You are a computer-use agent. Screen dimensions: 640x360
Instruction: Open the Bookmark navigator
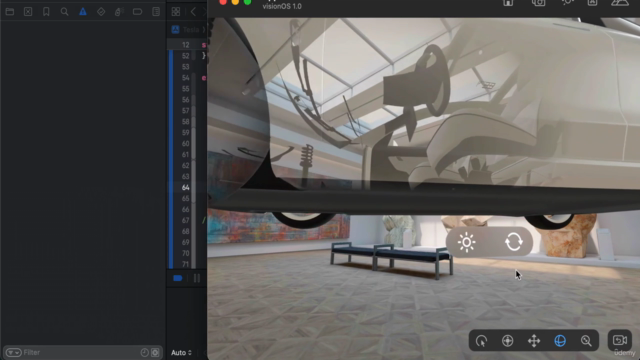[x=46, y=11]
